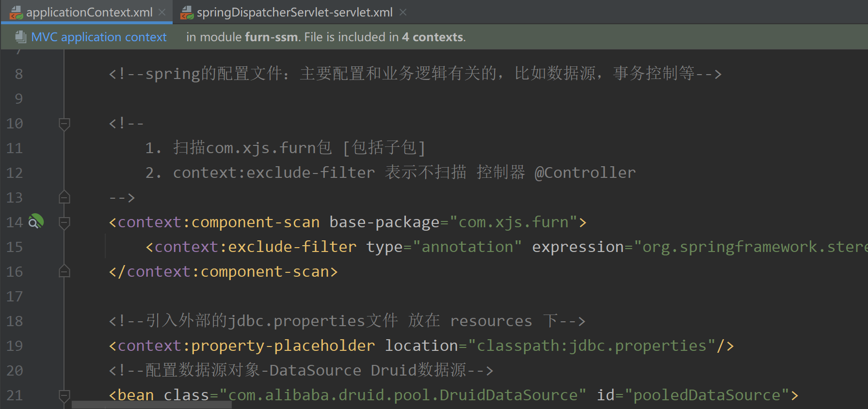
Task: Fold the context:component-scan element at line 14
Action: [x=64, y=222]
